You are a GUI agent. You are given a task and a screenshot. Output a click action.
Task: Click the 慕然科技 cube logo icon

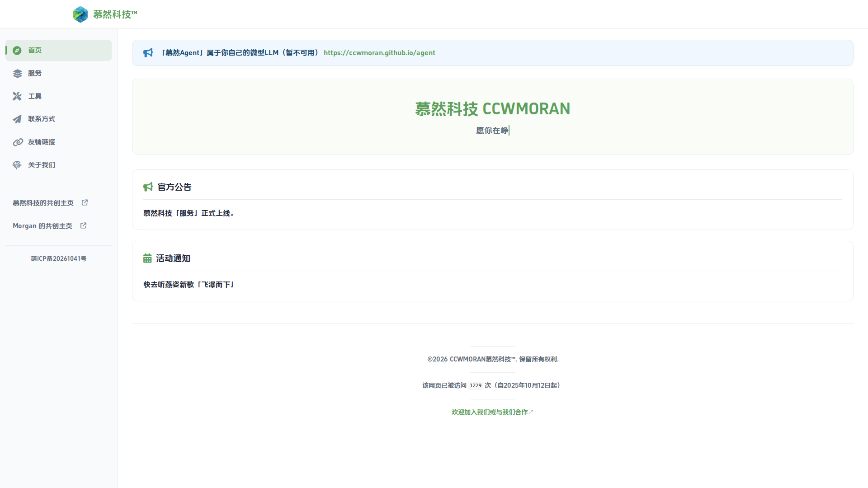pyautogui.click(x=80, y=14)
